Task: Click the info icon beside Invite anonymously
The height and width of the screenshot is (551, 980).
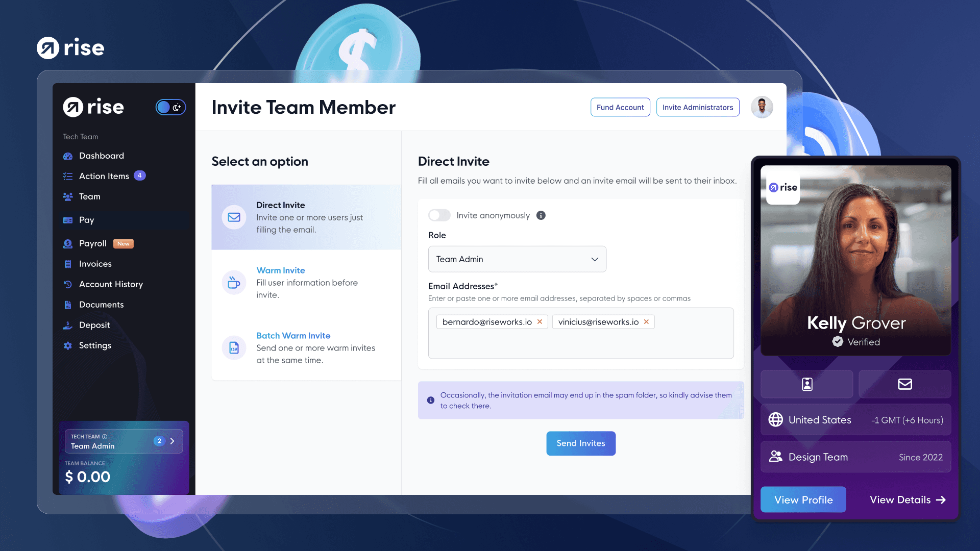Action: (541, 215)
